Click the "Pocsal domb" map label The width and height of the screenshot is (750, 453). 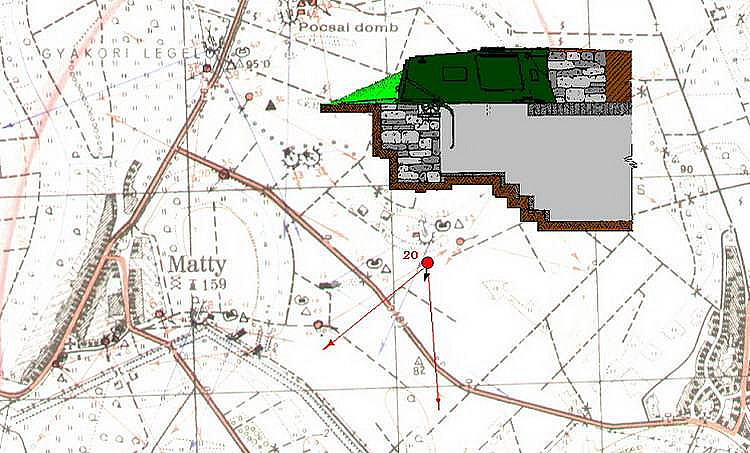348,27
